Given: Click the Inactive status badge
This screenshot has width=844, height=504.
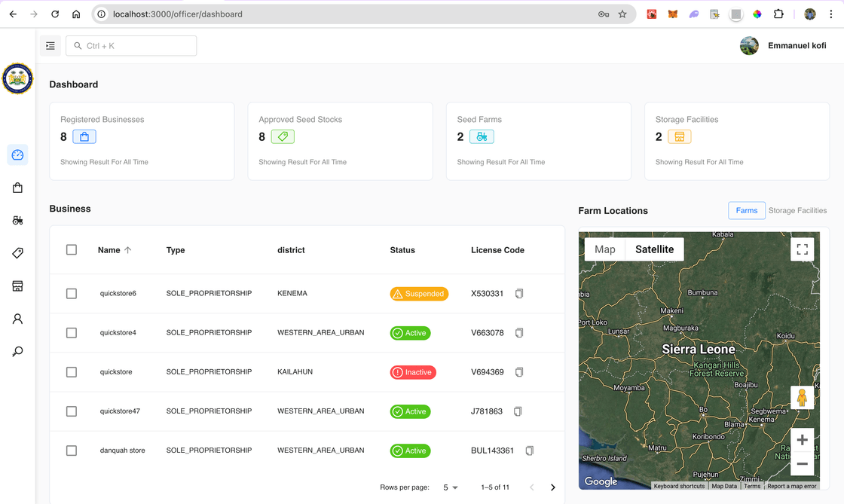Looking at the screenshot, I should [x=413, y=372].
